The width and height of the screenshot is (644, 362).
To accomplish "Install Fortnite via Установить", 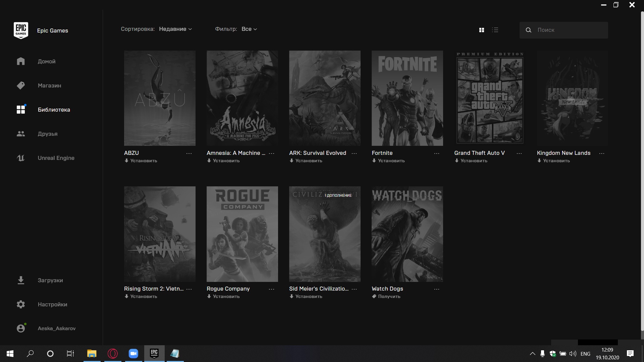I will pyautogui.click(x=388, y=161).
